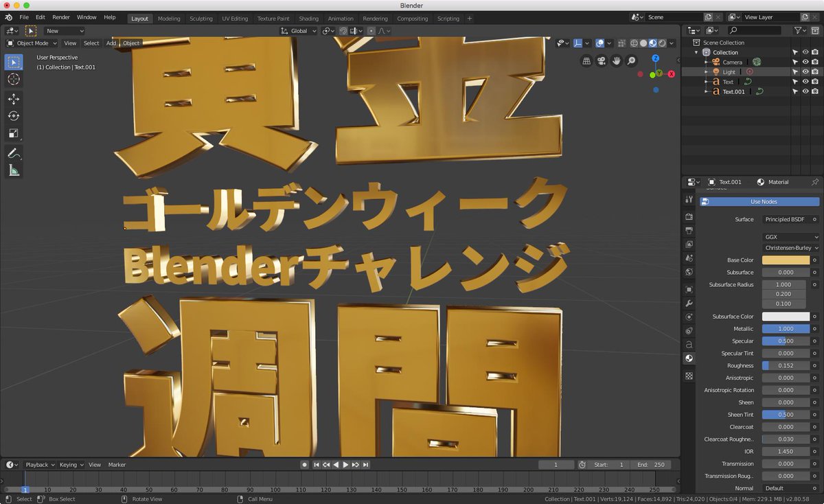Switch to the Modeling workspace tab
824x504 pixels.
(169, 19)
